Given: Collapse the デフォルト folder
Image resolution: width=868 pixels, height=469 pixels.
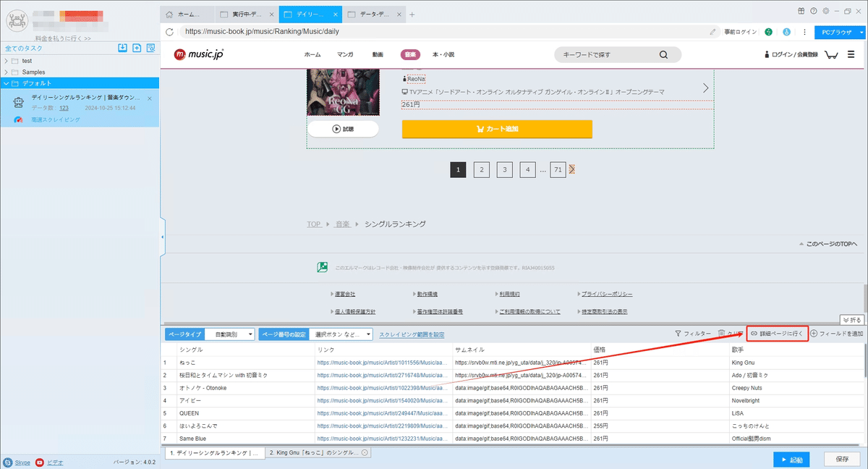Looking at the screenshot, I should tap(7, 83).
